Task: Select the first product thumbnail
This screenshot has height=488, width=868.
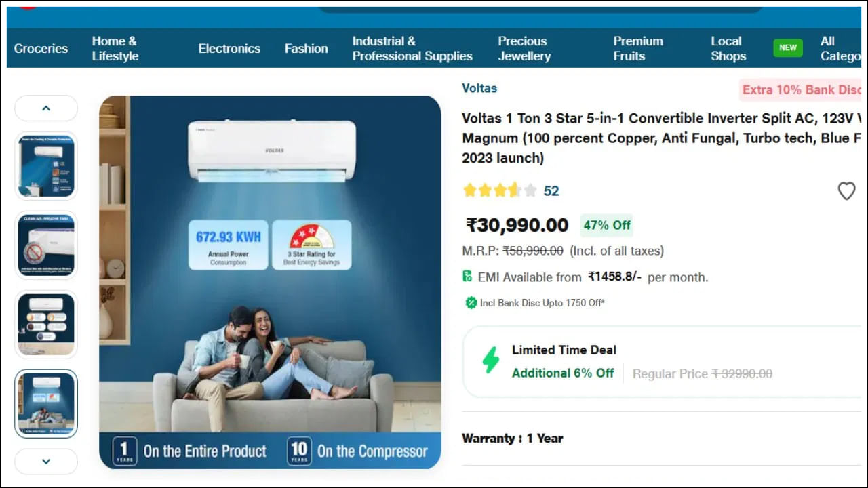Action: point(46,166)
